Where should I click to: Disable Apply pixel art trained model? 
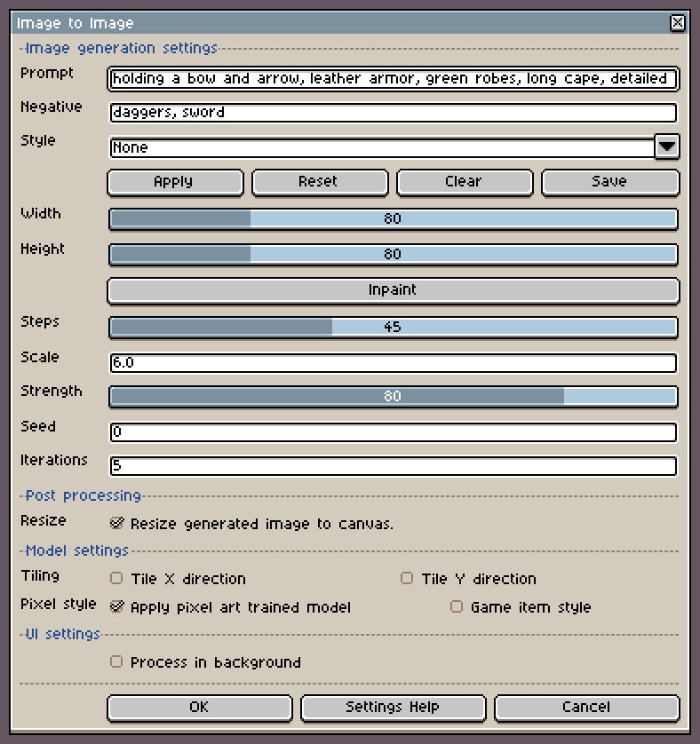pyautogui.click(x=116, y=606)
